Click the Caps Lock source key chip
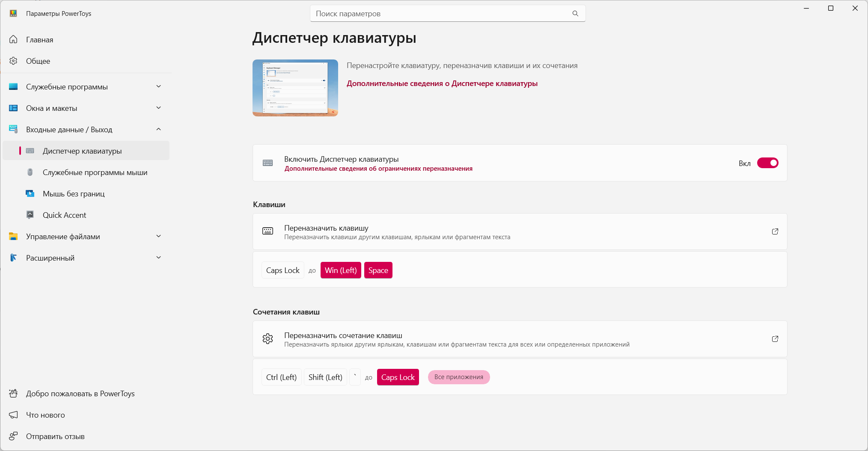This screenshot has width=868, height=451. click(x=283, y=270)
